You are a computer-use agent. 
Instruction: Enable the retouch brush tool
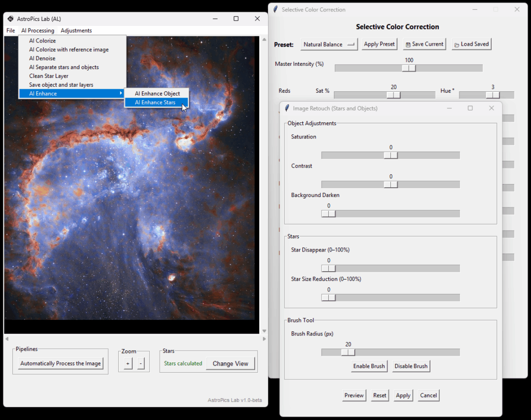tap(369, 366)
